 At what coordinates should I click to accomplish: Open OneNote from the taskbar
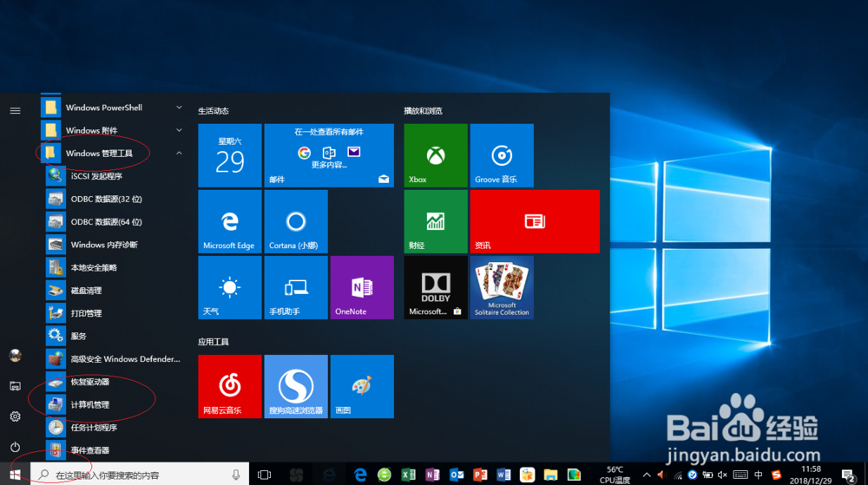click(x=432, y=475)
